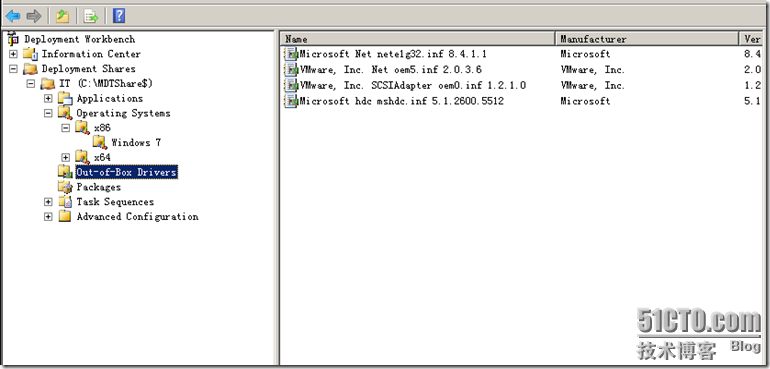Click the Forward arrow toolbar icon

click(34, 16)
